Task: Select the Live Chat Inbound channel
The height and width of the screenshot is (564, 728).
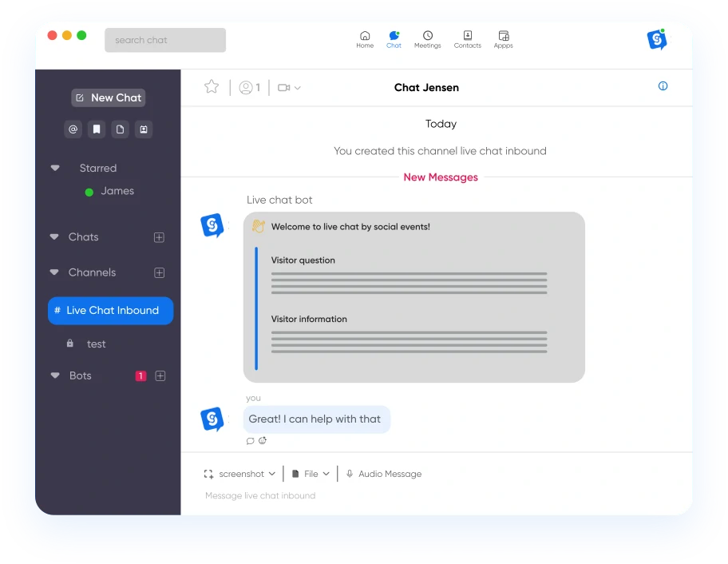Action: click(110, 310)
